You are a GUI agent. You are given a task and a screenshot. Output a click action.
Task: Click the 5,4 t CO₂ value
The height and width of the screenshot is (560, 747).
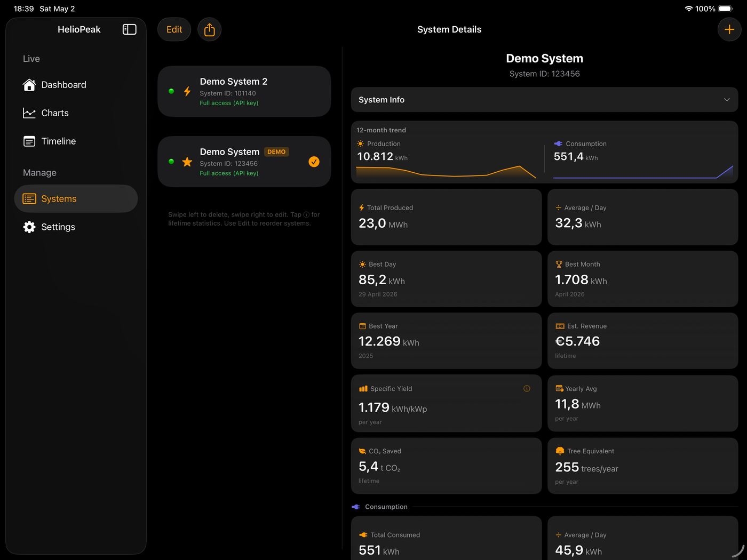point(379,467)
